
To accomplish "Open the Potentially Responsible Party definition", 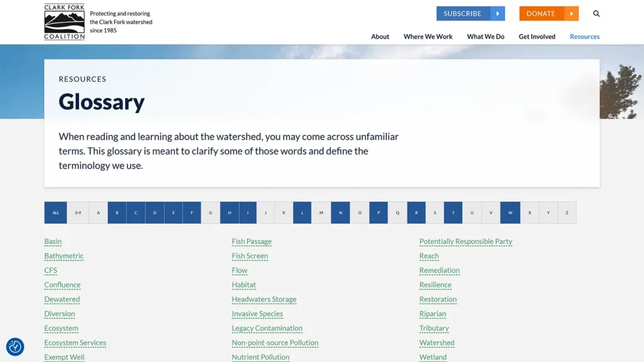I will click(x=465, y=241).
